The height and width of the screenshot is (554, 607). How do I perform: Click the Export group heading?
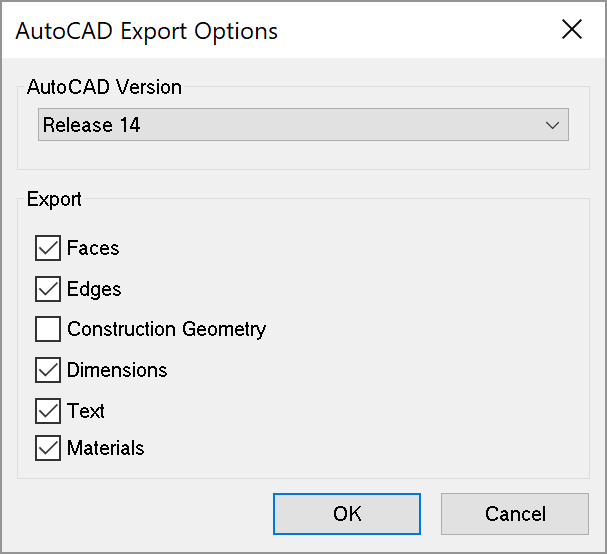point(54,199)
